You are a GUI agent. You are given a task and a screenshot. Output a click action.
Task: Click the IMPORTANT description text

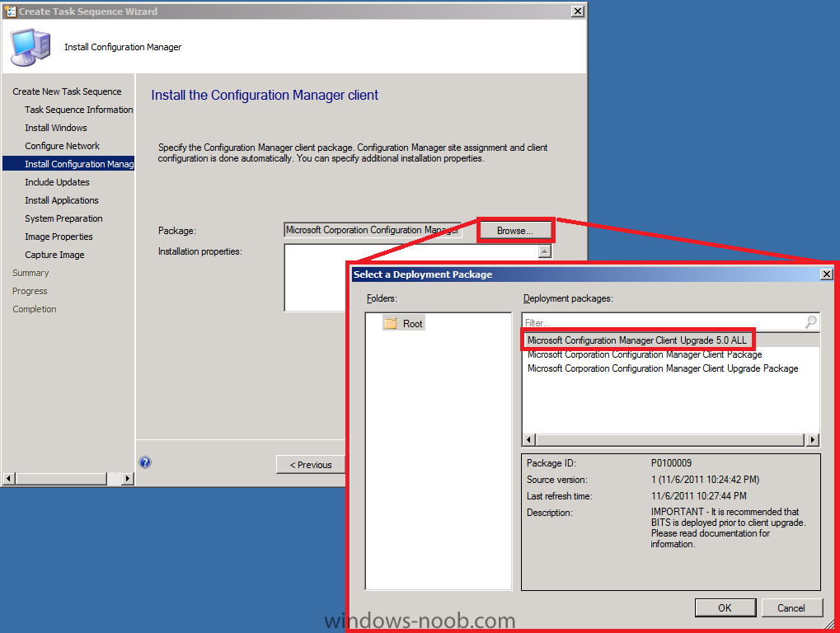[728, 528]
